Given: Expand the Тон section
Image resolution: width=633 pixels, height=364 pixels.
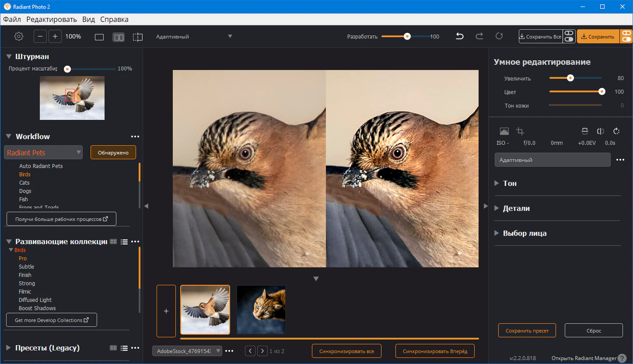Looking at the screenshot, I should pos(497,183).
